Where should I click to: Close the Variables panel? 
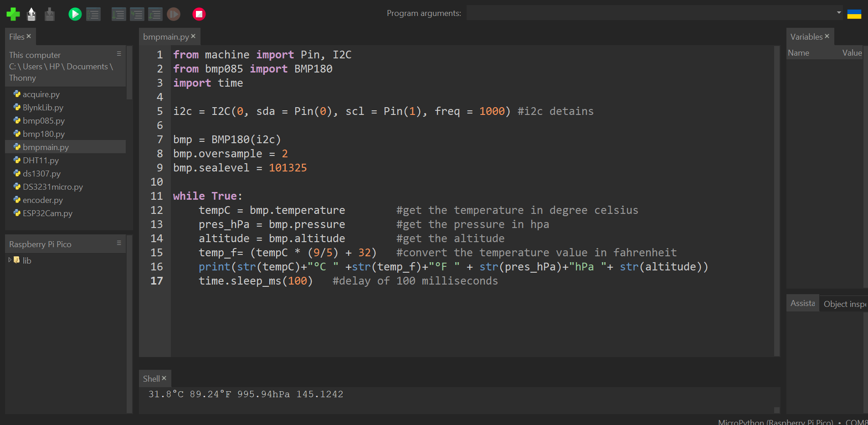point(827,36)
